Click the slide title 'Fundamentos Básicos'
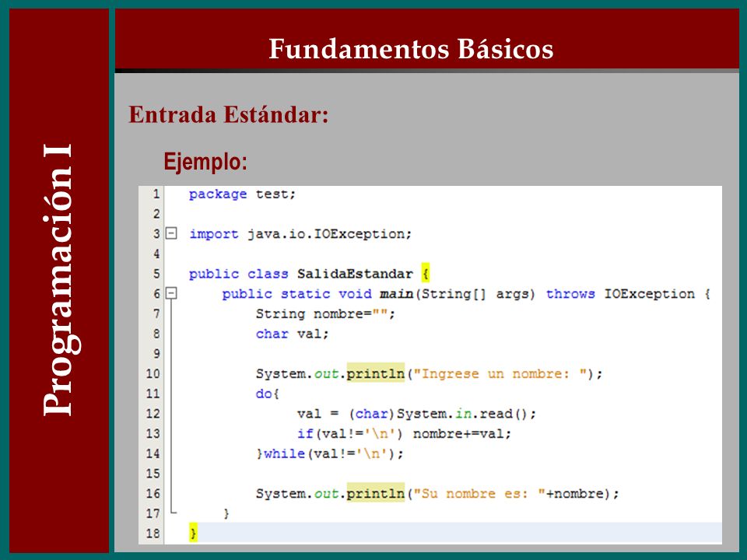The image size is (747, 560). coord(411,48)
